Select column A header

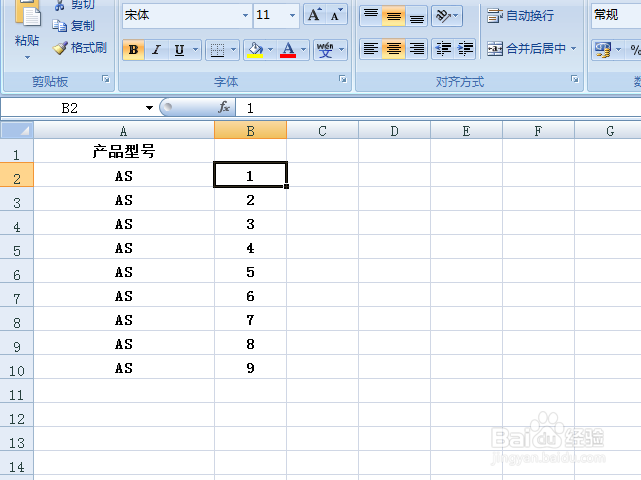coord(123,131)
